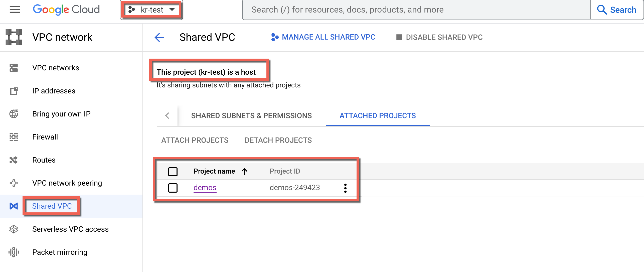
Task: Open Routes in sidebar
Action: (x=44, y=160)
